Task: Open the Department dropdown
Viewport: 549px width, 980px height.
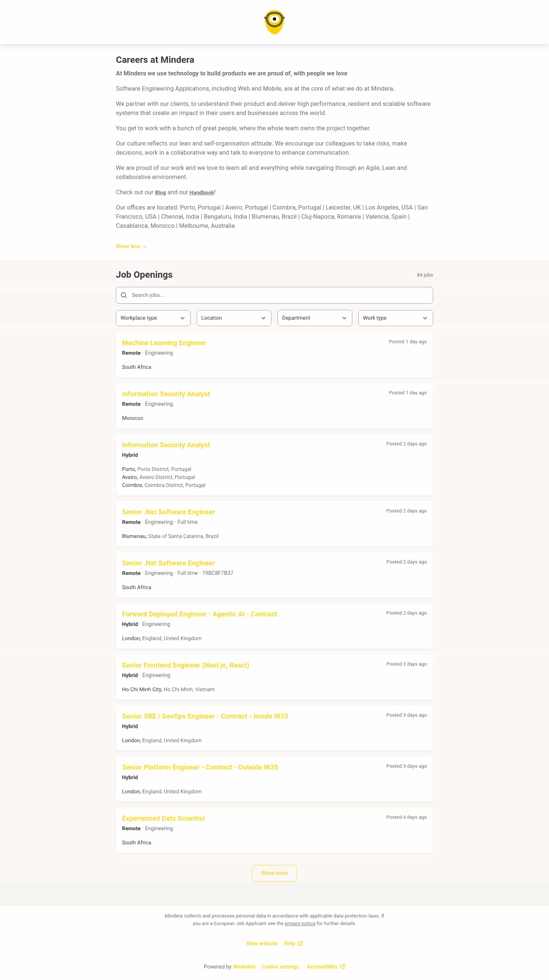Action: click(315, 318)
